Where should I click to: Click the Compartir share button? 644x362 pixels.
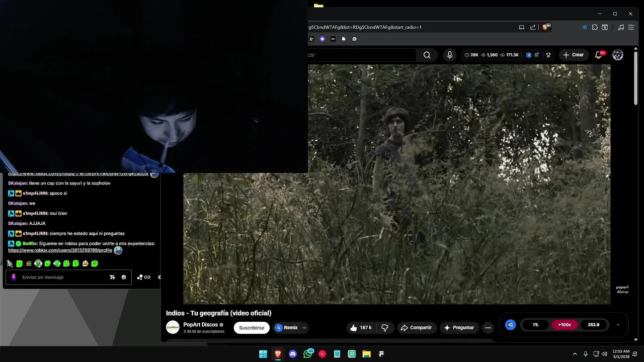[x=417, y=328]
